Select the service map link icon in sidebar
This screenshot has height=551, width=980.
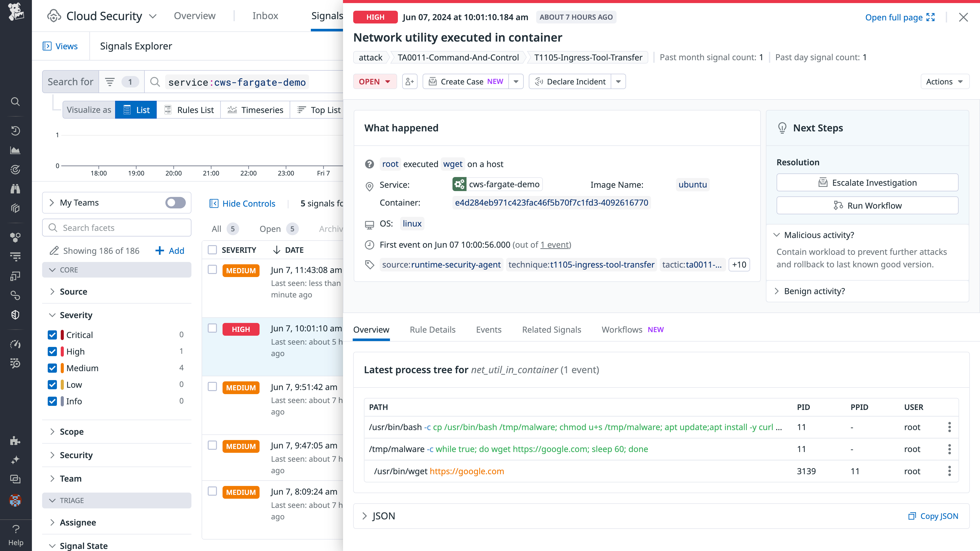tap(15, 295)
